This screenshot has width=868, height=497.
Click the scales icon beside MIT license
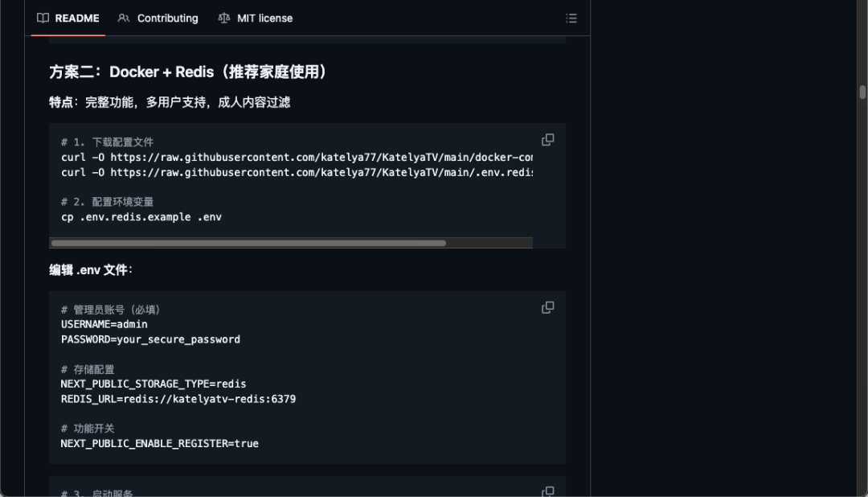pos(224,18)
